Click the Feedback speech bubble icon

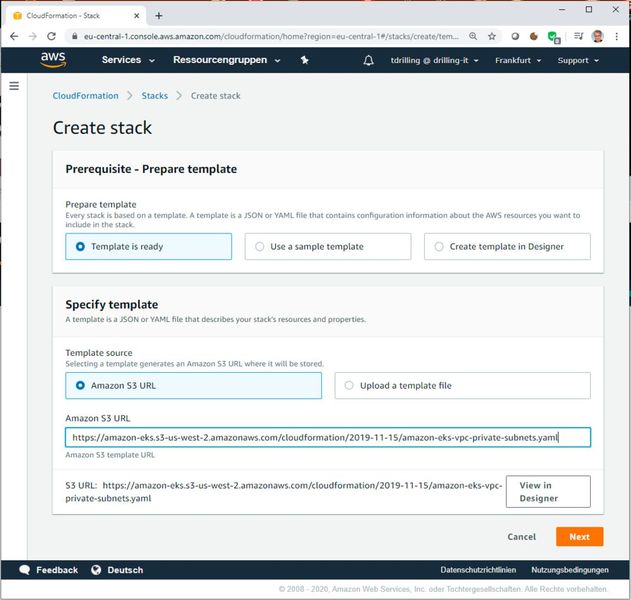point(25,569)
